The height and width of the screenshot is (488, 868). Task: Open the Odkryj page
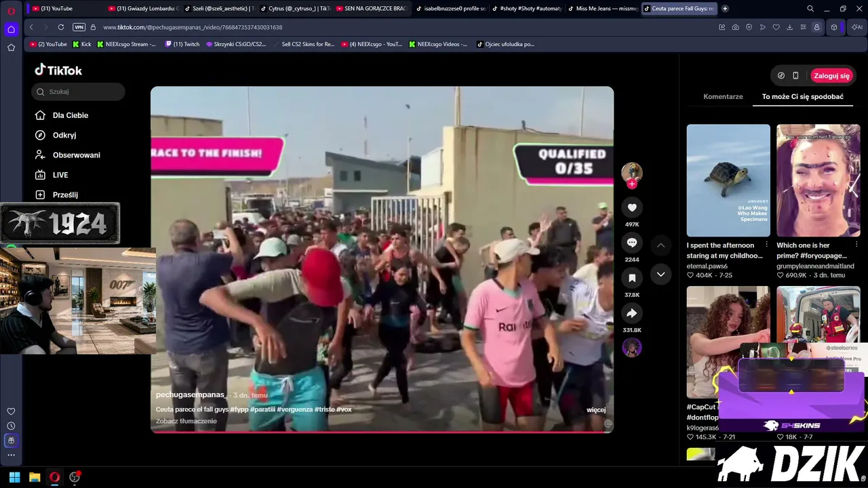tap(56, 135)
